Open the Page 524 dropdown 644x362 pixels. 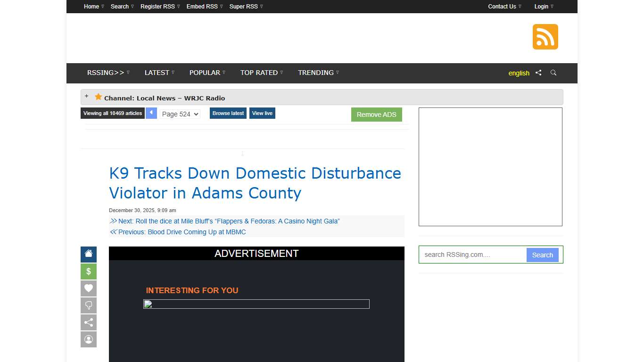(x=180, y=114)
